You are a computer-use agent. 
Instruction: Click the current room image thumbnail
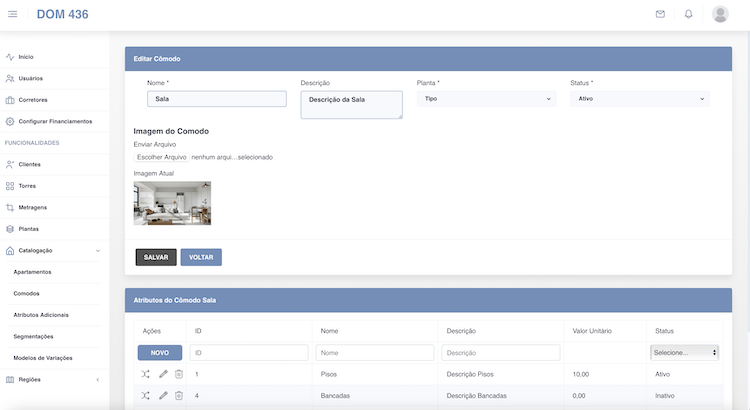pyautogui.click(x=172, y=203)
